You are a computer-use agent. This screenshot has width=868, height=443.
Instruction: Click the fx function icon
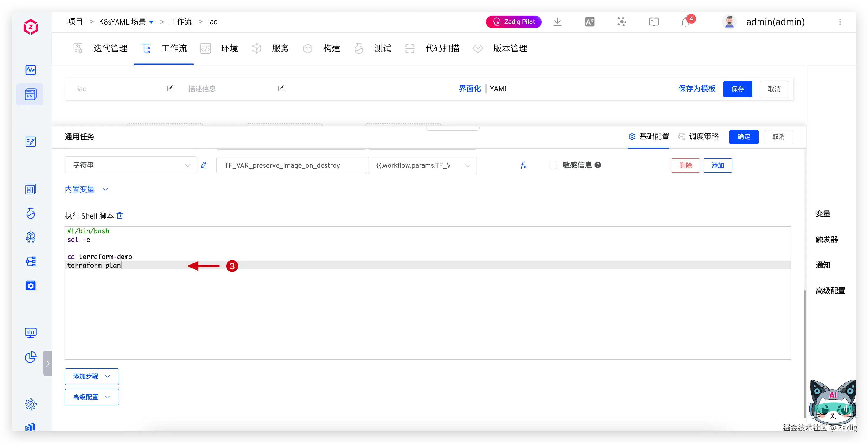523,165
